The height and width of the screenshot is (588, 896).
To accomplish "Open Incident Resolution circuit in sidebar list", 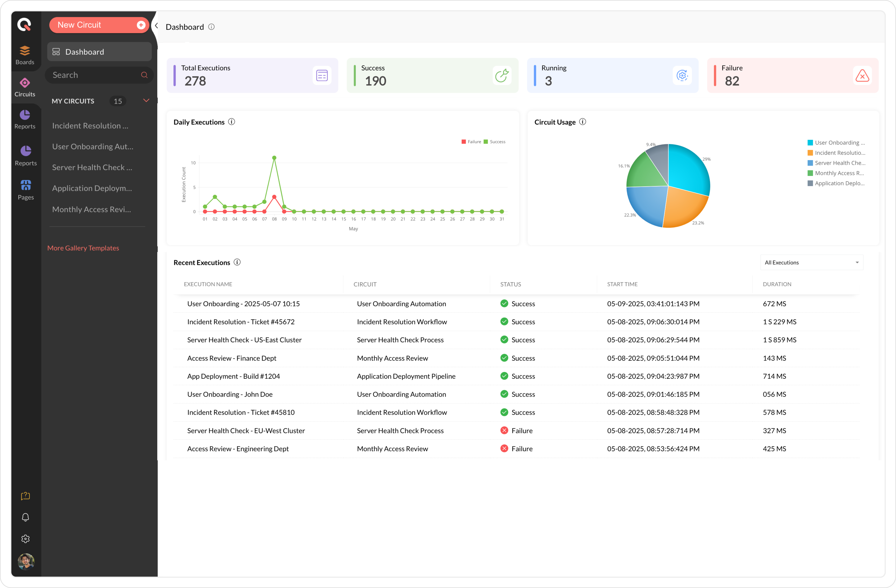I will click(x=90, y=126).
